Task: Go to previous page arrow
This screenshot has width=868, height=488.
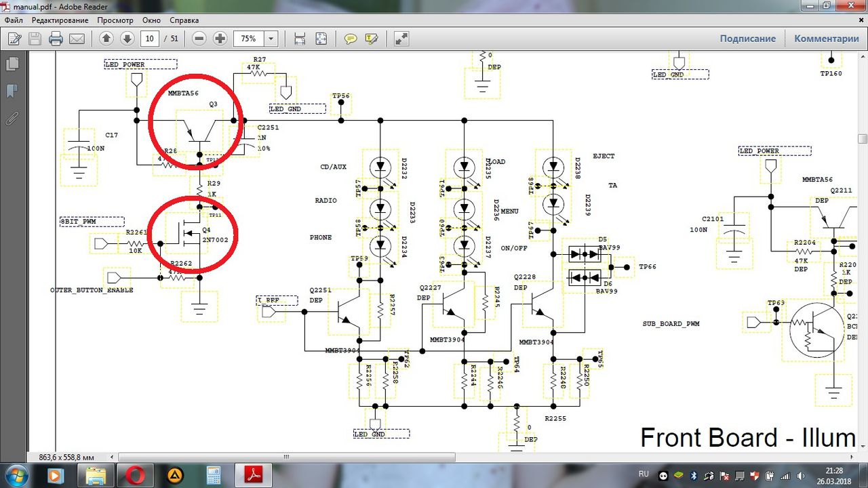Action: point(106,39)
